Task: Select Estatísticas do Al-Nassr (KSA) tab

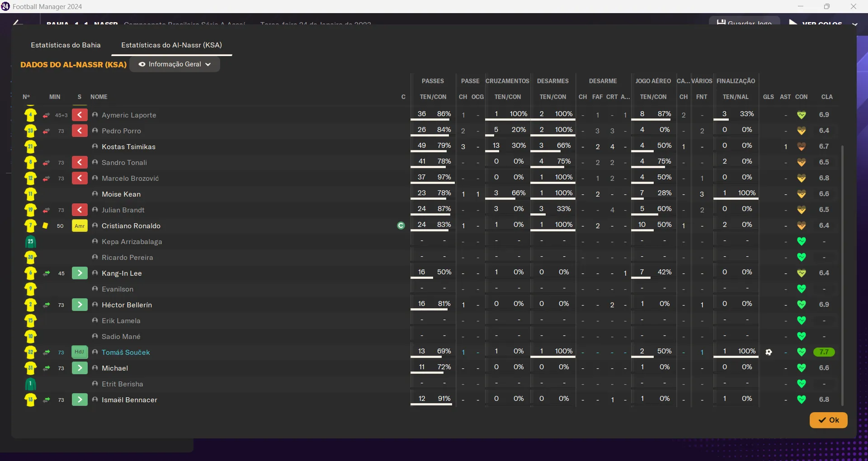Action: (x=171, y=45)
